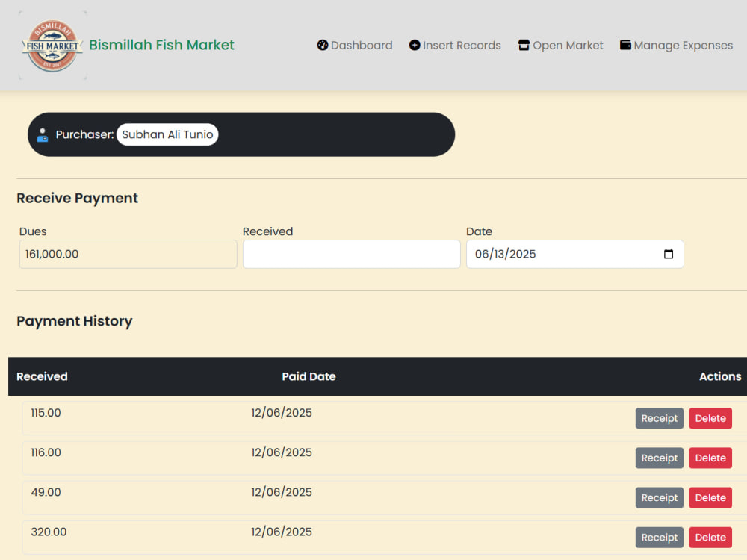Image resolution: width=747 pixels, height=560 pixels.
Task: Click the Open Market store icon
Action: pyautogui.click(x=524, y=46)
